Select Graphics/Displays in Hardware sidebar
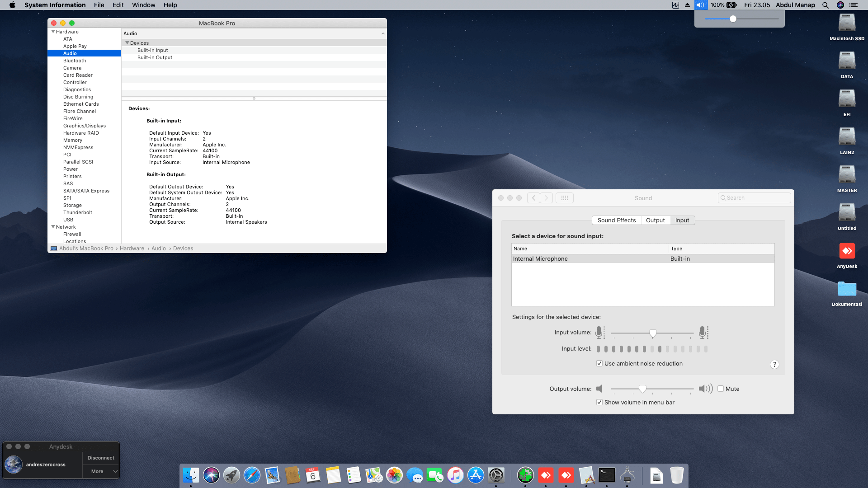Image resolution: width=868 pixels, height=488 pixels. (x=85, y=126)
